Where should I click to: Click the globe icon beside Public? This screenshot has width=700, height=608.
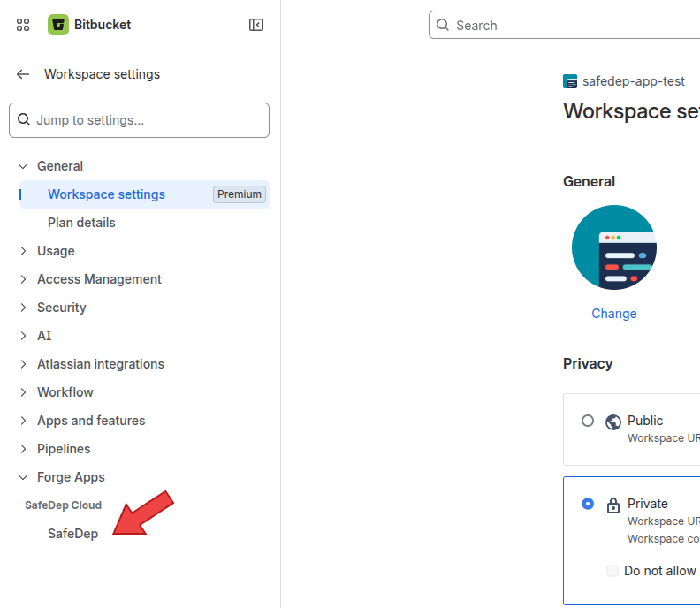tap(613, 422)
